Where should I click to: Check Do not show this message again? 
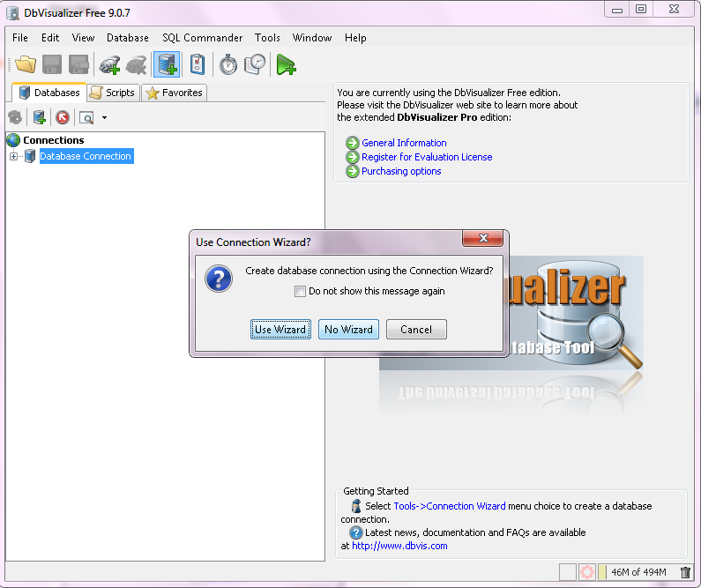click(300, 291)
